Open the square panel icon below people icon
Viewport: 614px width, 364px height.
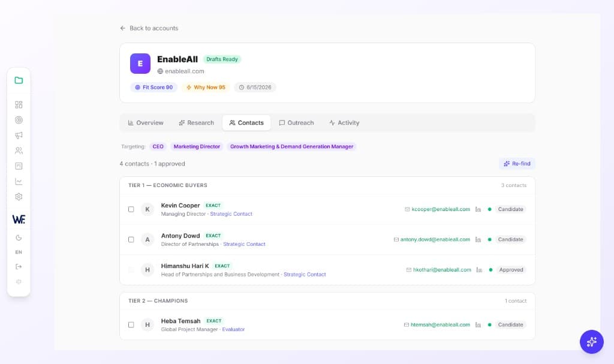[x=19, y=166]
